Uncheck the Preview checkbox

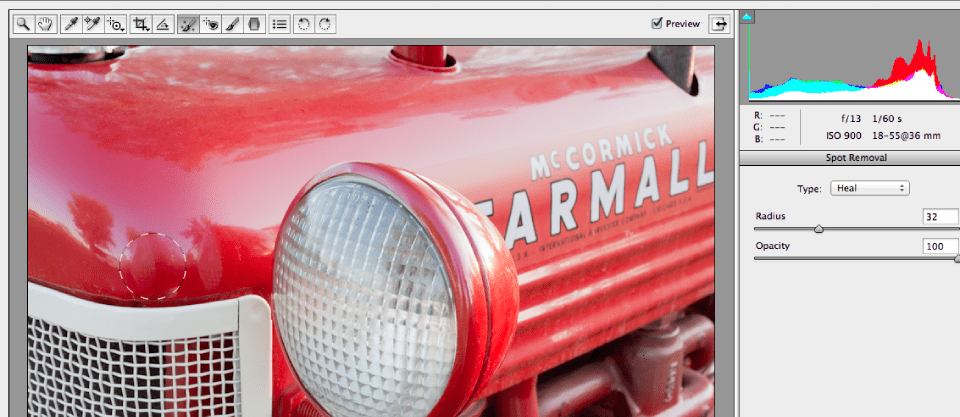click(x=658, y=23)
